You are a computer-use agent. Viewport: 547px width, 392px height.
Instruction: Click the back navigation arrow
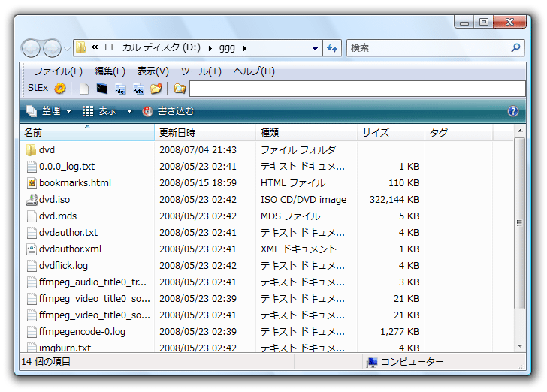coord(31,48)
